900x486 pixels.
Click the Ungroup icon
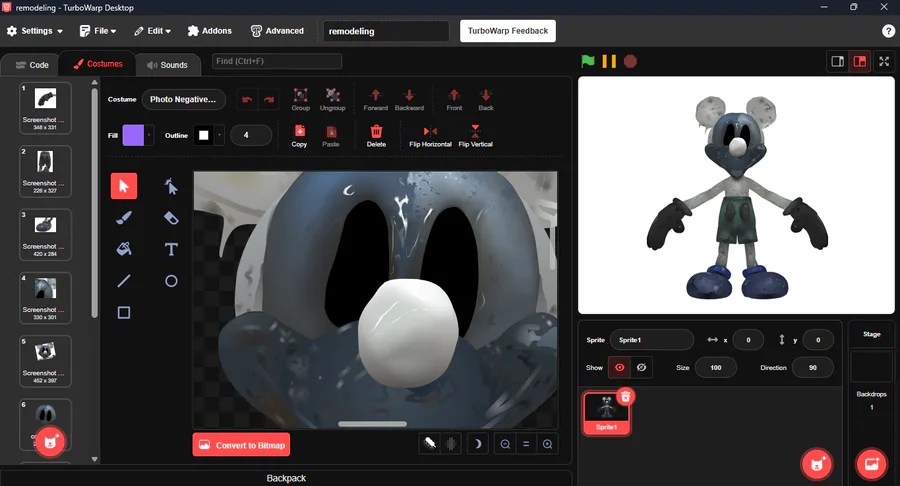pos(332,99)
